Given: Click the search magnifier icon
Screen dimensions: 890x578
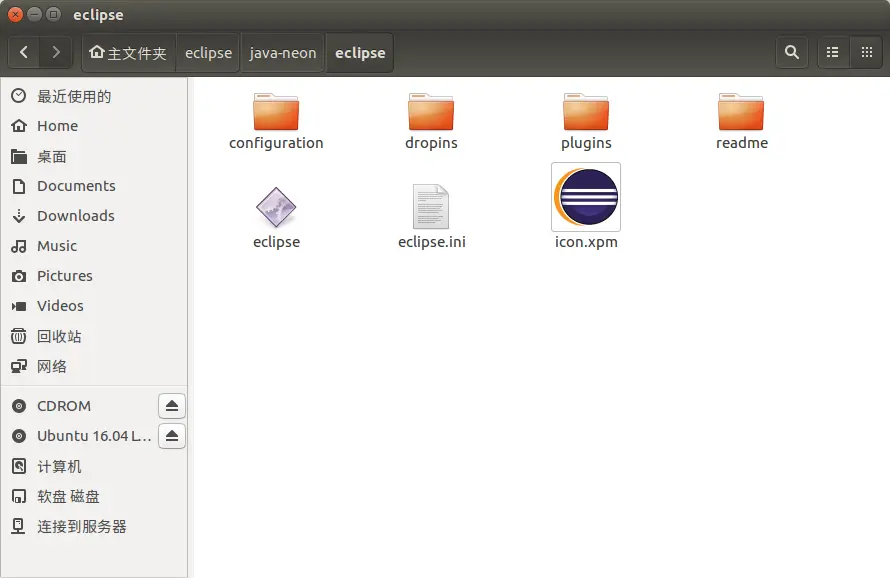Looking at the screenshot, I should [x=792, y=53].
